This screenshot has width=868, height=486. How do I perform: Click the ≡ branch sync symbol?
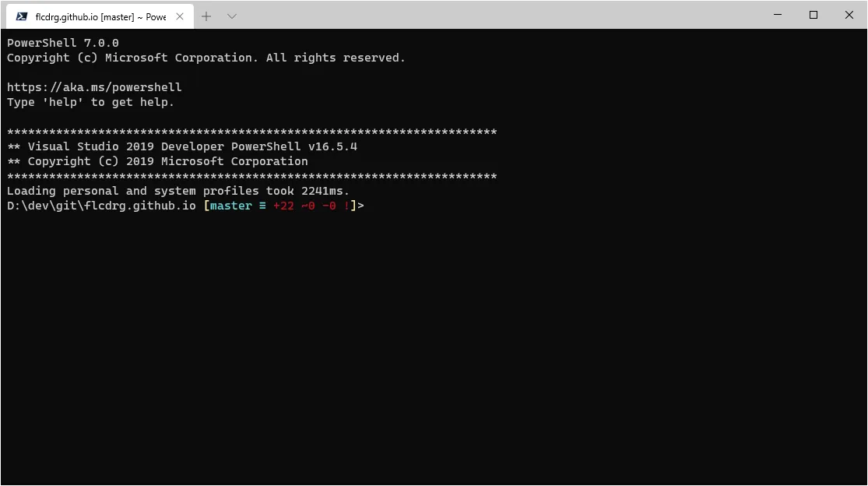[x=262, y=205]
